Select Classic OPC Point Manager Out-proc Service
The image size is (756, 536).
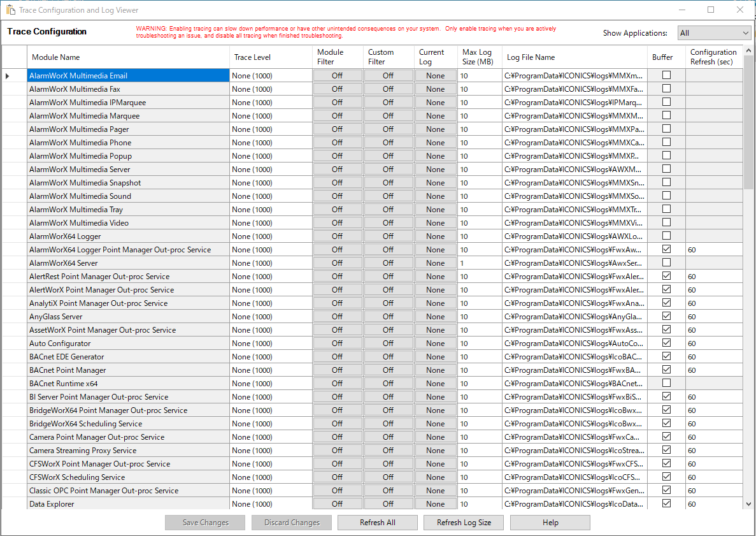[128, 490]
